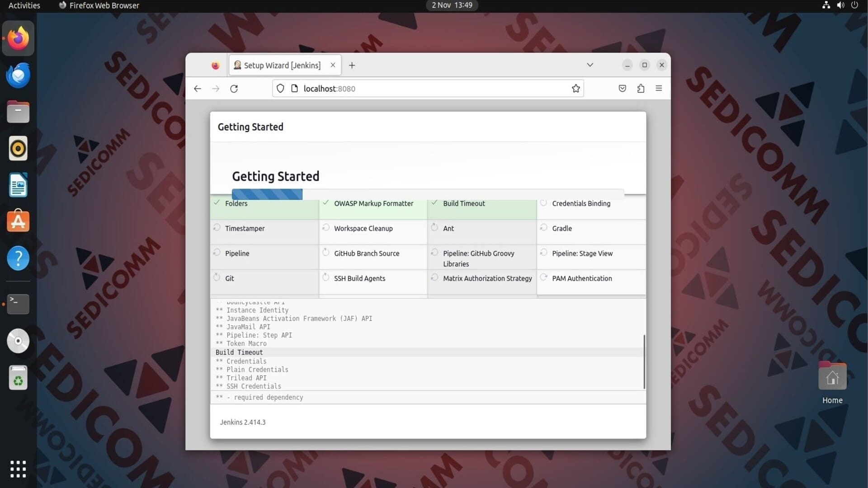Open the Firefox extensions icon
868x488 pixels.
(641, 89)
